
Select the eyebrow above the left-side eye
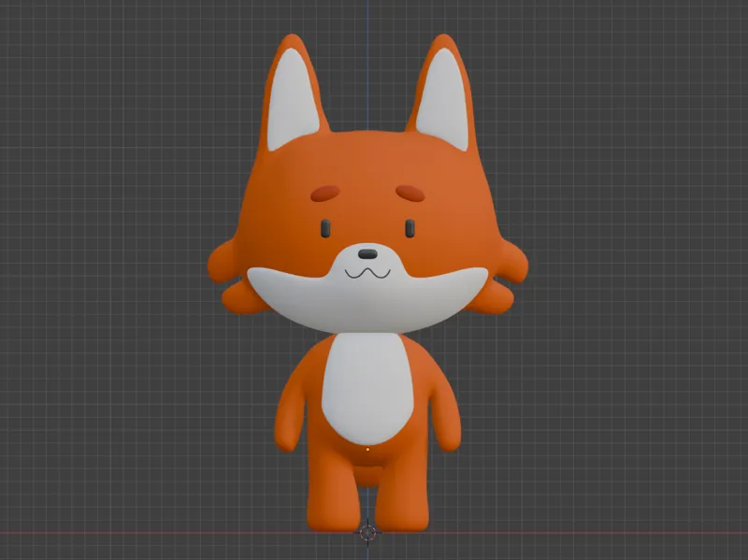(324, 194)
